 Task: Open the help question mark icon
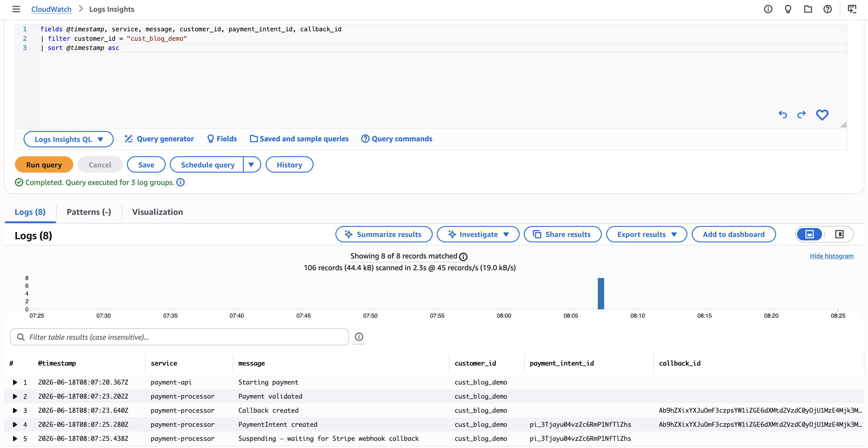coord(828,9)
